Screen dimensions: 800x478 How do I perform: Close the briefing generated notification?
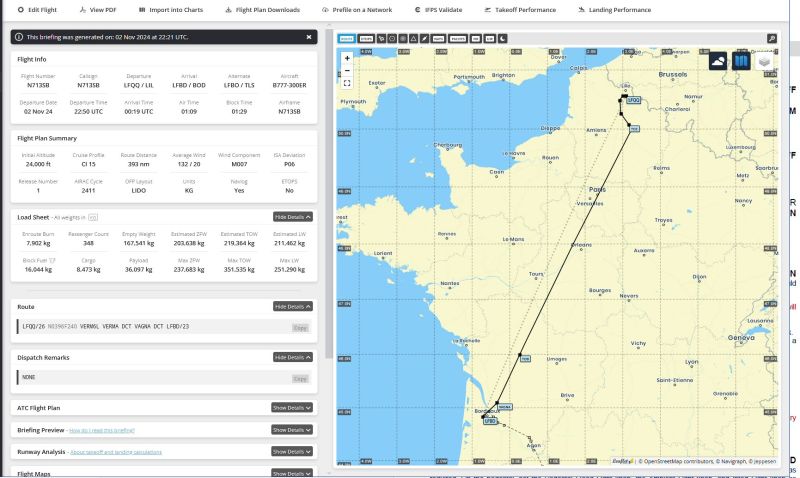(x=309, y=37)
